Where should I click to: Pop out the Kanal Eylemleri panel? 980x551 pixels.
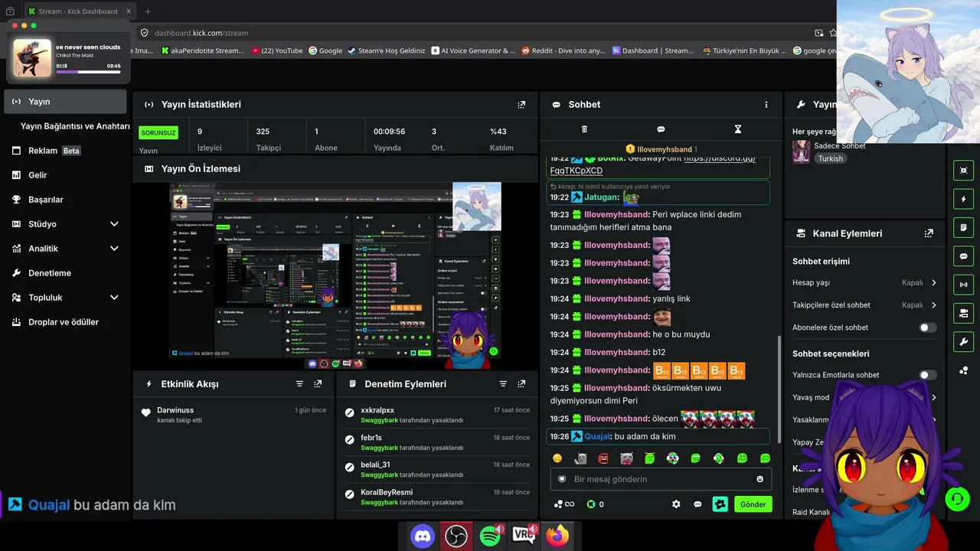[x=929, y=233]
